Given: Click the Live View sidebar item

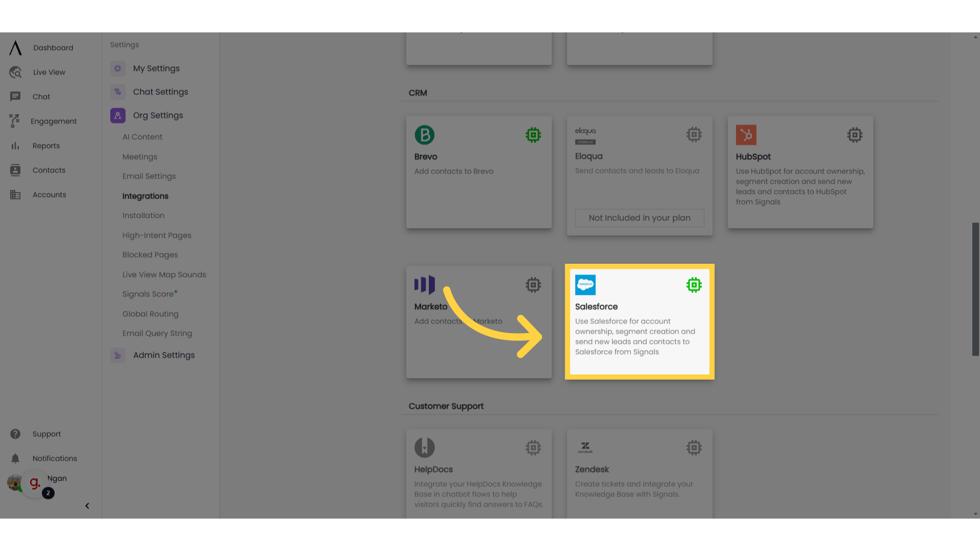Looking at the screenshot, I should pos(48,72).
